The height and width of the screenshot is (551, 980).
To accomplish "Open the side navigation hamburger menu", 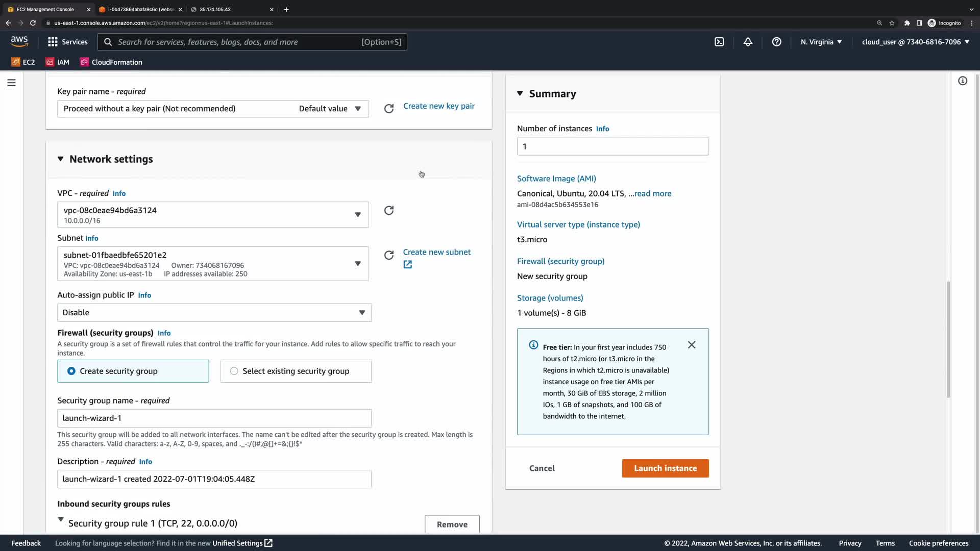I will pyautogui.click(x=11, y=83).
